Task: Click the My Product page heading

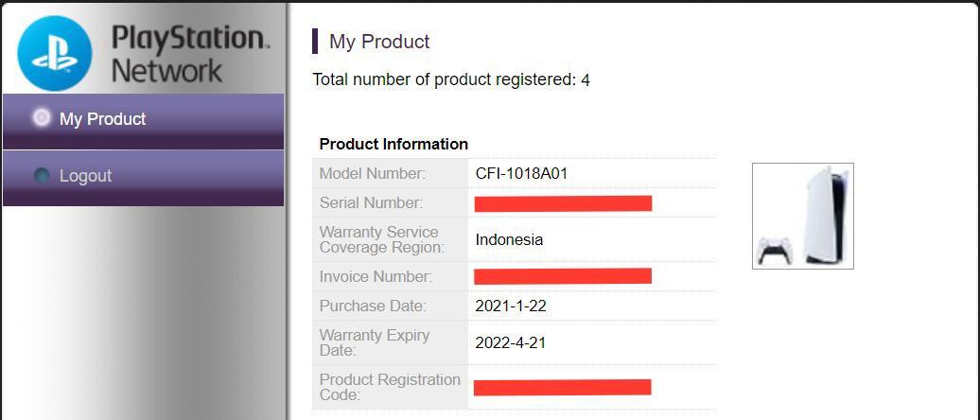Action: point(379,42)
